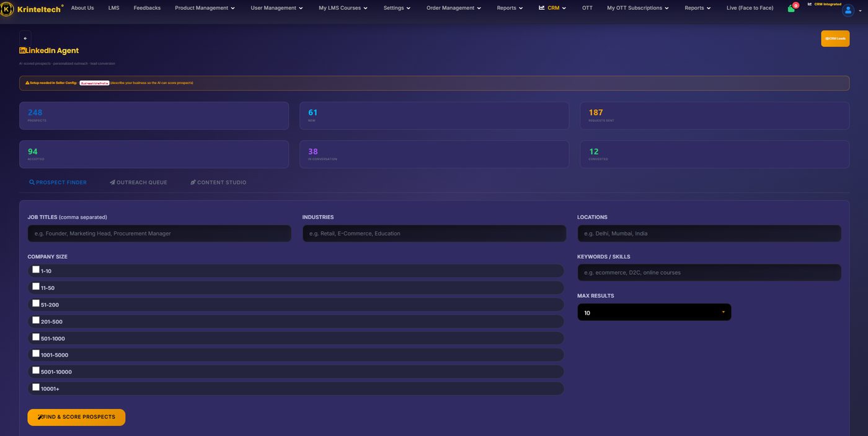Image resolution: width=868 pixels, height=436 pixels.
Task: Expand the My LMS Courses menu
Action: [x=343, y=8]
